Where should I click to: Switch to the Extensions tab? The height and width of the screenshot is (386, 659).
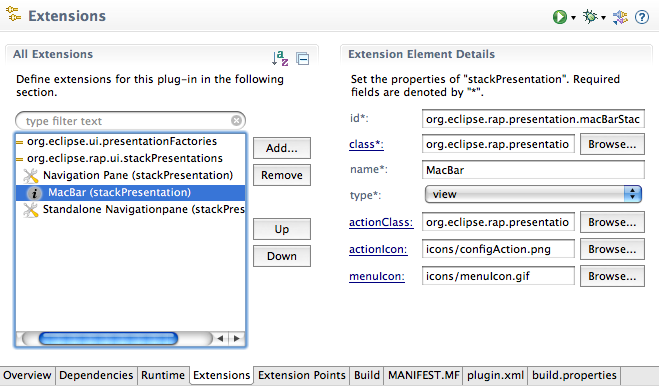tap(221, 375)
